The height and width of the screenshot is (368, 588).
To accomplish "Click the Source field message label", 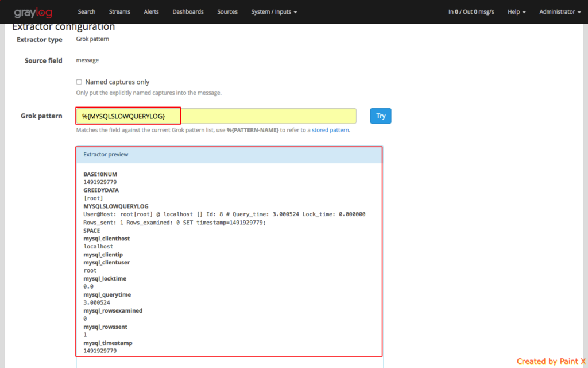I will tap(87, 60).
